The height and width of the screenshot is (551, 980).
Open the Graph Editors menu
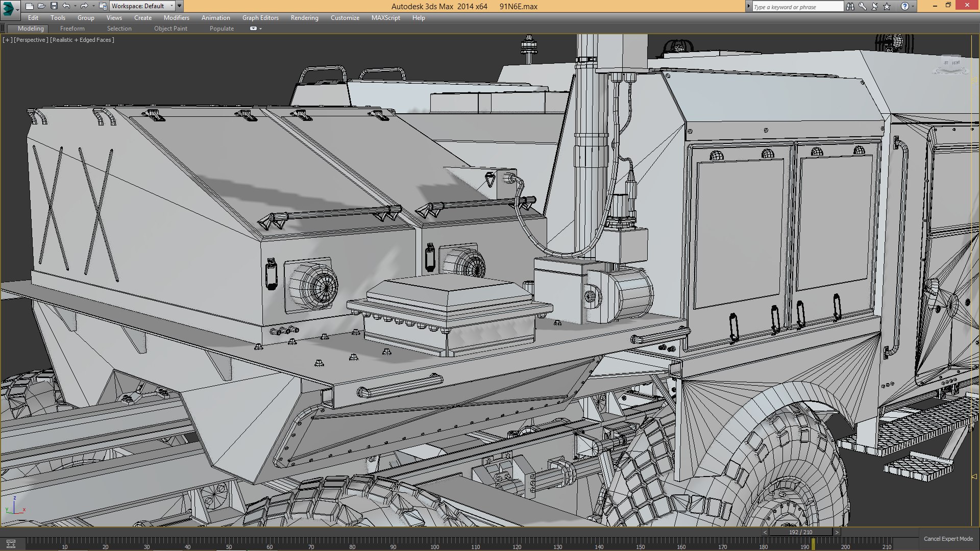pyautogui.click(x=260, y=18)
